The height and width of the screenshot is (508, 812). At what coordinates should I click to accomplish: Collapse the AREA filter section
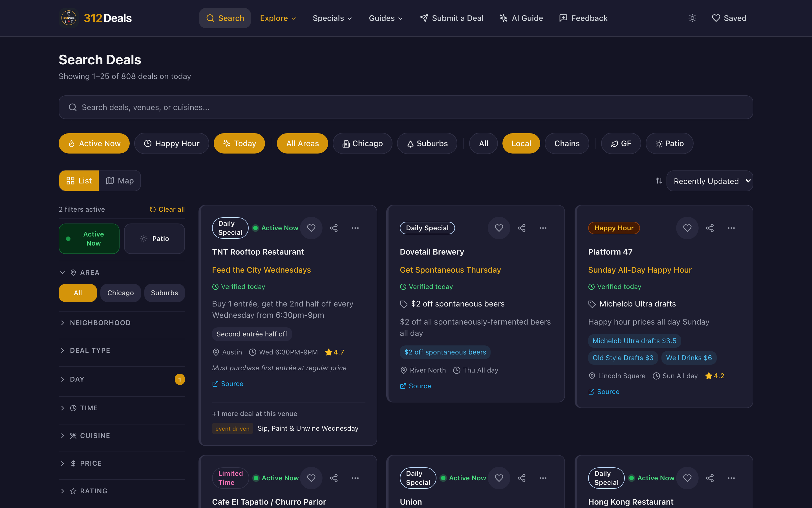122,272
